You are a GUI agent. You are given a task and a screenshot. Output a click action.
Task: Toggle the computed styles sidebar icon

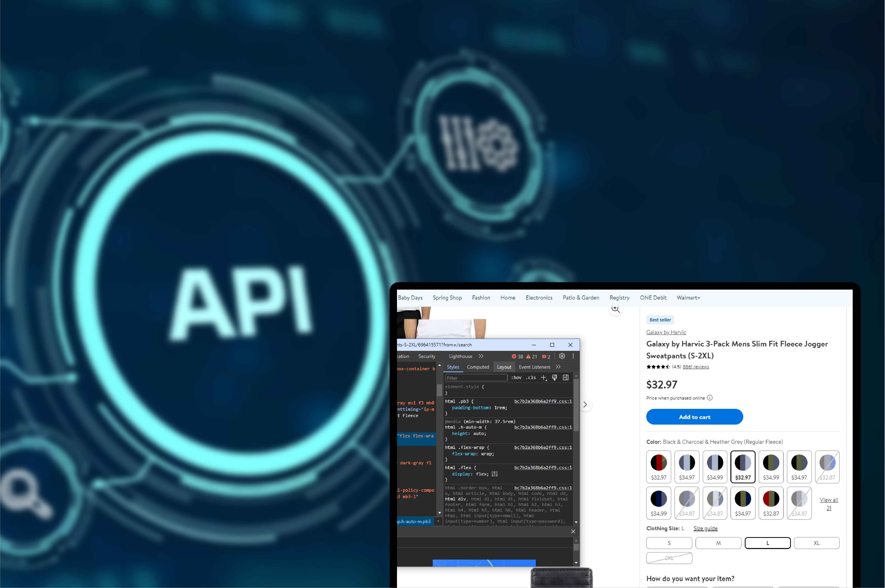(x=565, y=378)
